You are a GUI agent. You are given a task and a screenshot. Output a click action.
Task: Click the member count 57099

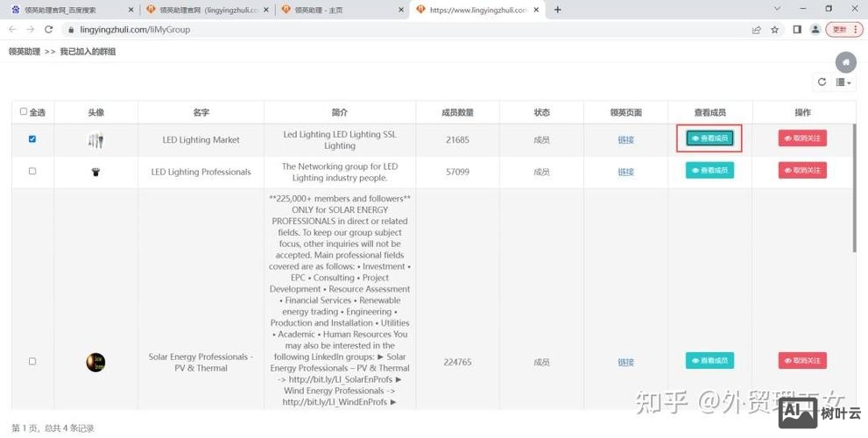tap(457, 173)
